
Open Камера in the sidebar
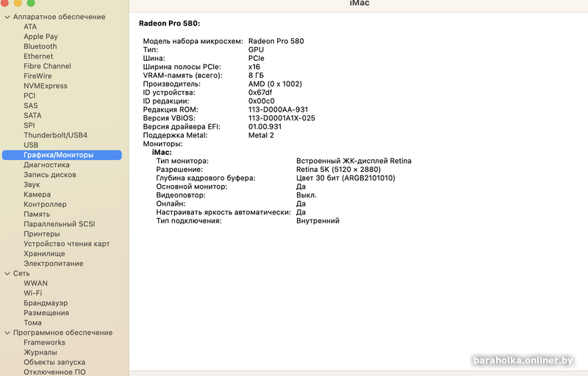37,195
